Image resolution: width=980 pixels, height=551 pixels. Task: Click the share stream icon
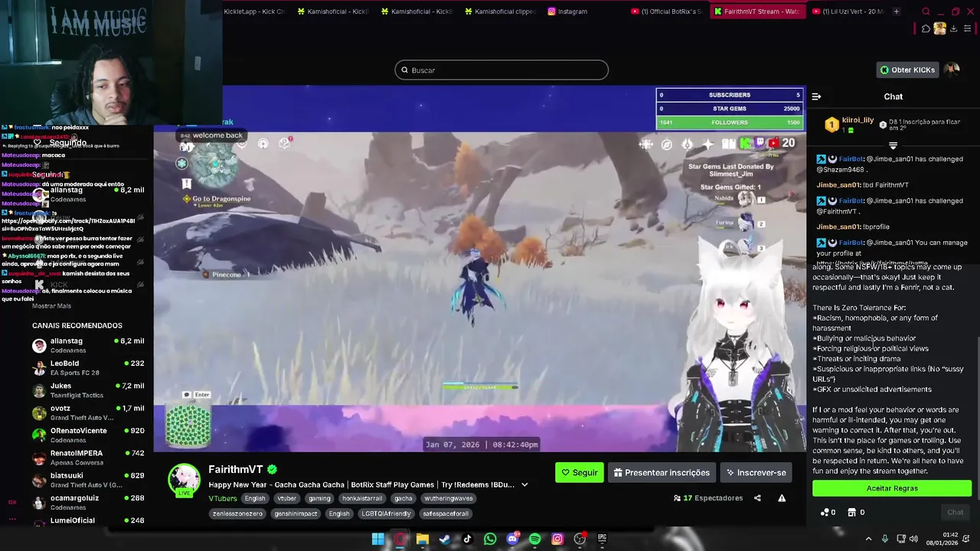(757, 498)
